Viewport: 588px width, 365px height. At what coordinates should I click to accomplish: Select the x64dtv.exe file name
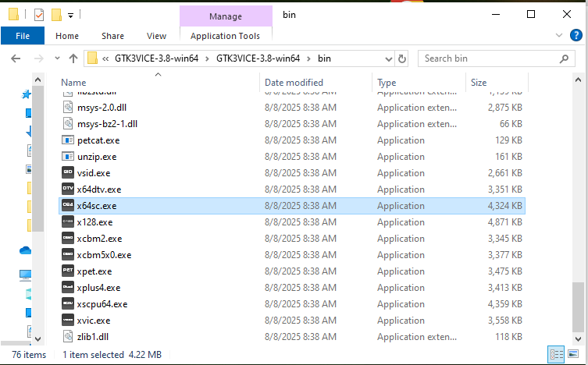99,190
